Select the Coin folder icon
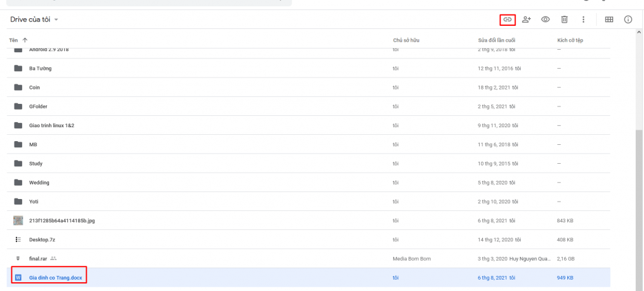This screenshot has width=644, height=291. coord(18,88)
